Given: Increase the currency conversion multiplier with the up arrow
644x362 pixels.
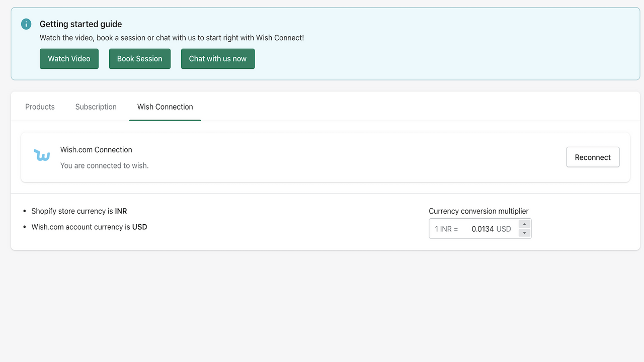Looking at the screenshot, I should pyautogui.click(x=524, y=224).
